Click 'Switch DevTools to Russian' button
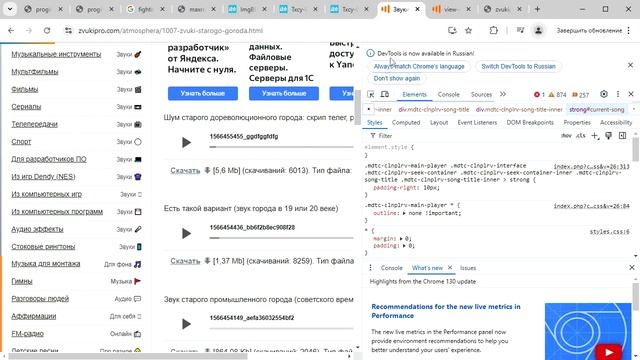The height and width of the screenshot is (360, 640). tap(518, 66)
